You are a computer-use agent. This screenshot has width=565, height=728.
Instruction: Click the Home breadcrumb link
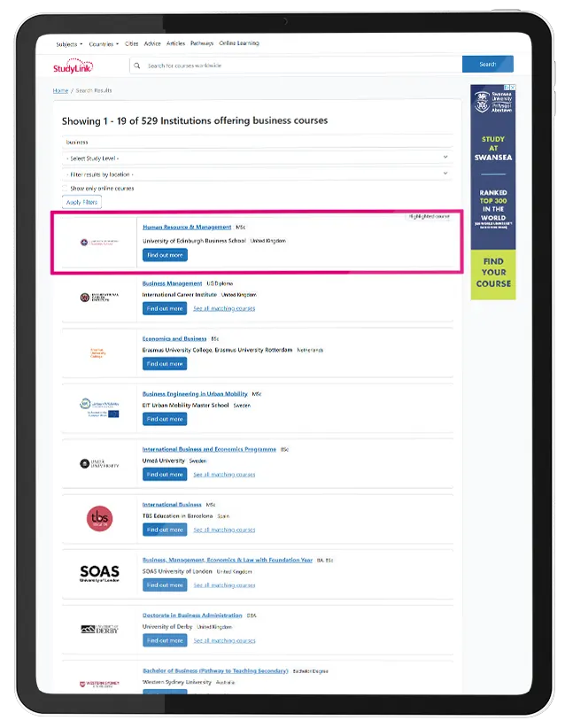(x=60, y=90)
